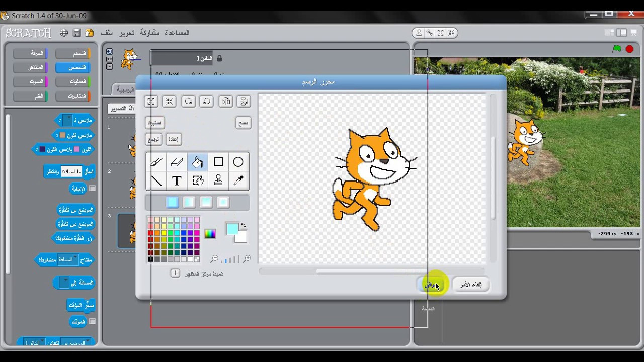Select the paint bucket fill tool
Screen dimensions: 644x362
(197, 162)
